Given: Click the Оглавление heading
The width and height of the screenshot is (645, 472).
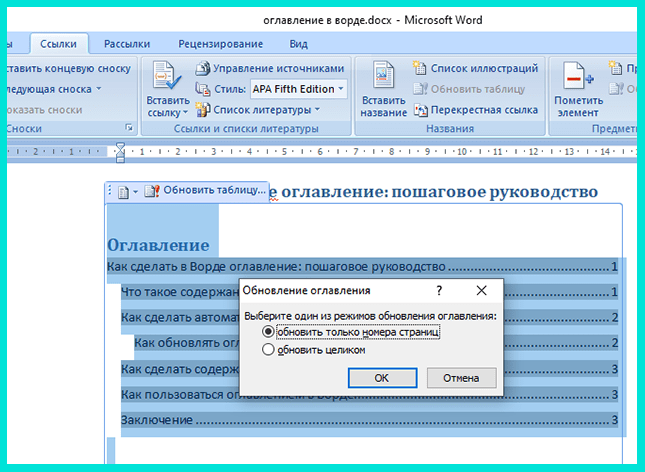Looking at the screenshot, I should click(158, 245).
